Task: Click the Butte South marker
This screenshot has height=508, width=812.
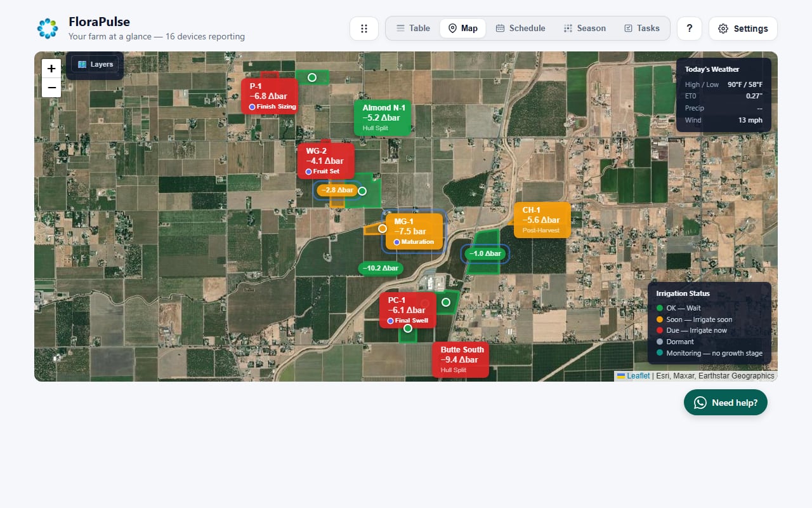Action: point(461,359)
